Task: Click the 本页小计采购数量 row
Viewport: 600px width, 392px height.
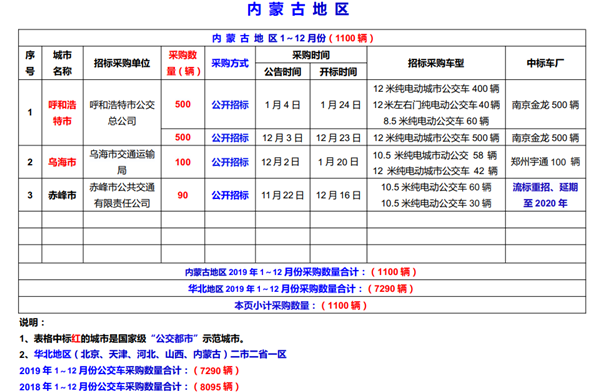Action: tap(302, 305)
